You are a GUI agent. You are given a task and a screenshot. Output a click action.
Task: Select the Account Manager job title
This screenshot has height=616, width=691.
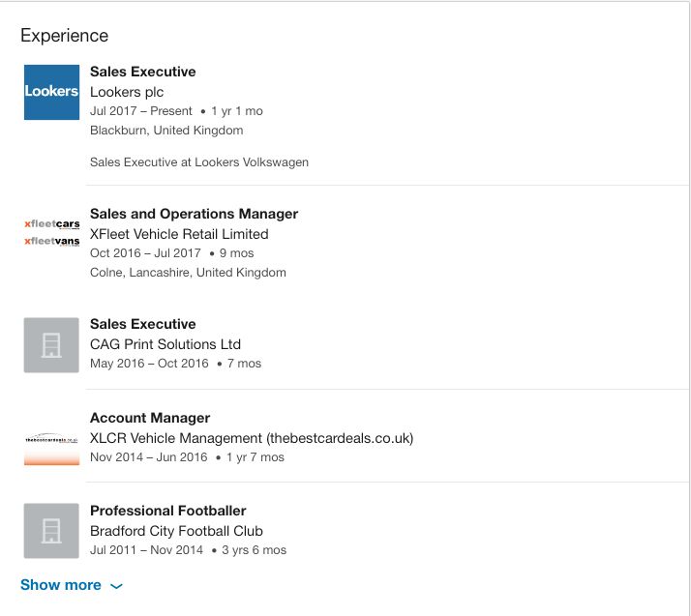[x=150, y=418]
